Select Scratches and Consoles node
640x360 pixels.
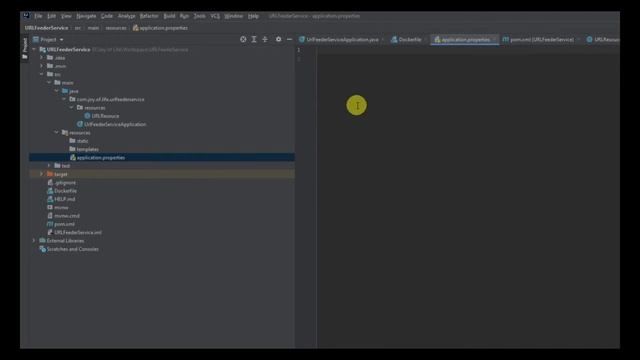click(69, 249)
